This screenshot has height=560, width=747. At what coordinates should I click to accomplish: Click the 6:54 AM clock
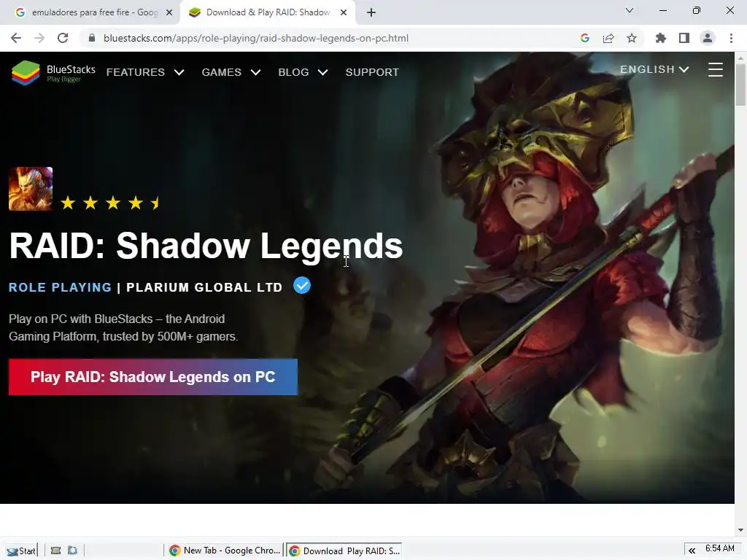point(720,548)
